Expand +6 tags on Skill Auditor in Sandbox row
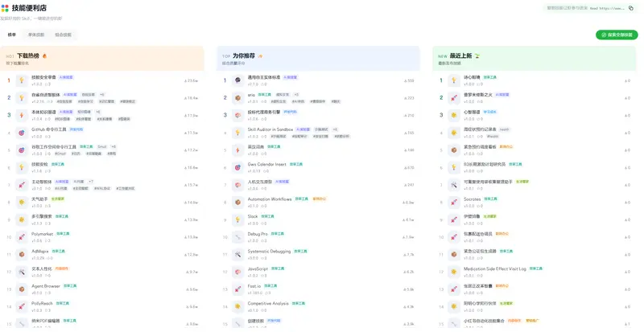 coord(335,129)
